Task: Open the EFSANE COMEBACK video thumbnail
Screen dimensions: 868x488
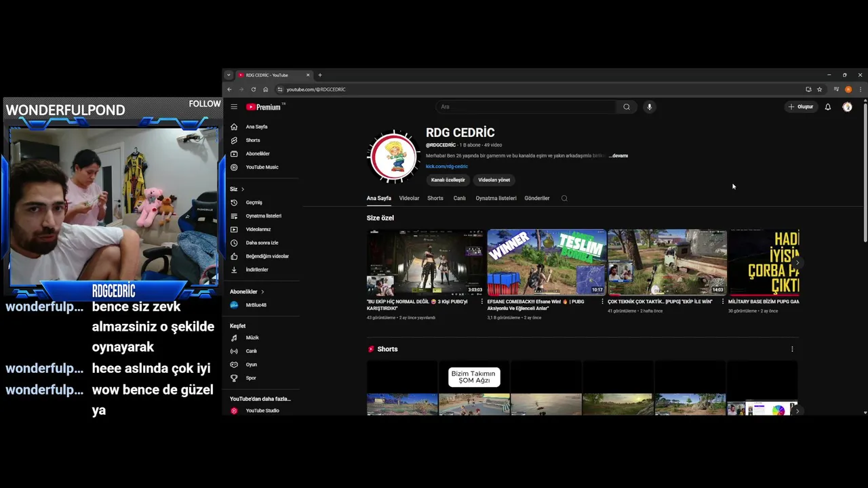Action: [546, 262]
